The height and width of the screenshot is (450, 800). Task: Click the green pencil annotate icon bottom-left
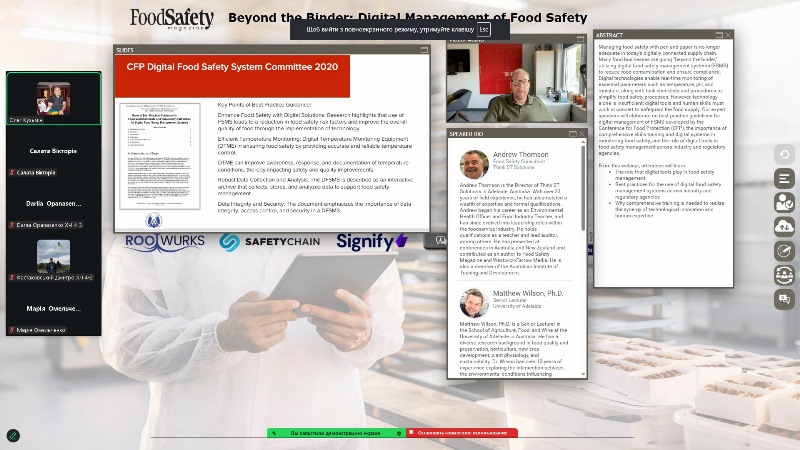13,436
